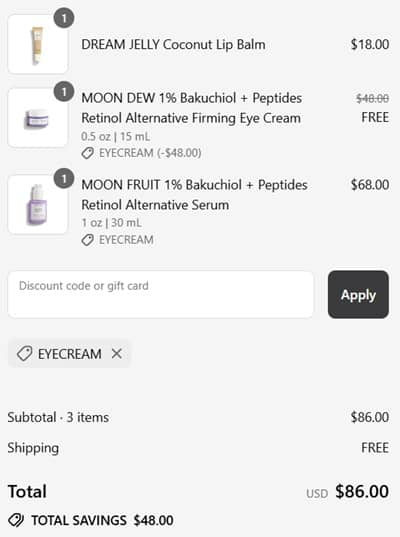Click the TOTAL SAVINGS tag icon
The width and height of the screenshot is (400, 537).
tap(16, 520)
